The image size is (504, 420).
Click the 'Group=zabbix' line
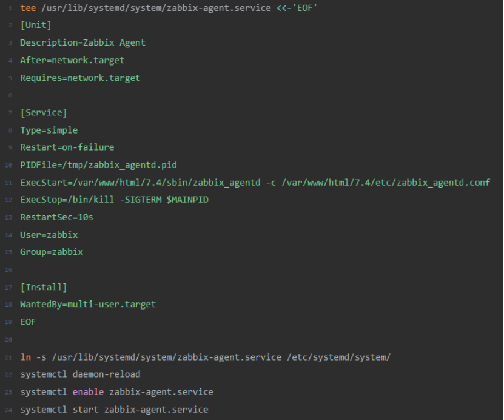tap(51, 252)
